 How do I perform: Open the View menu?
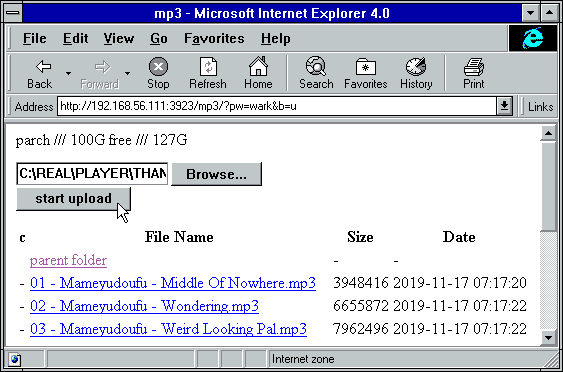(119, 38)
